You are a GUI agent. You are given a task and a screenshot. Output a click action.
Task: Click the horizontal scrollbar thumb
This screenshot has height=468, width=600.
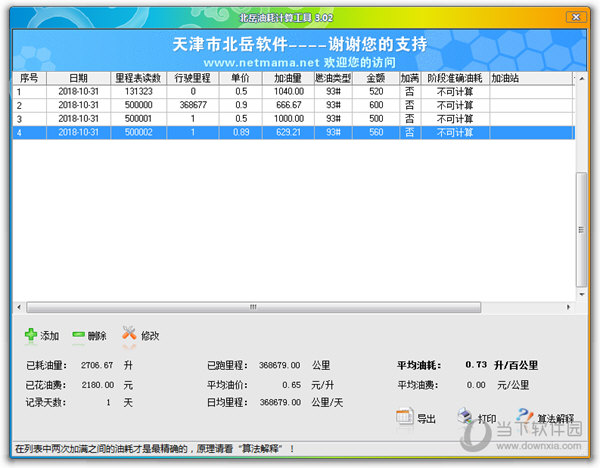253,307
